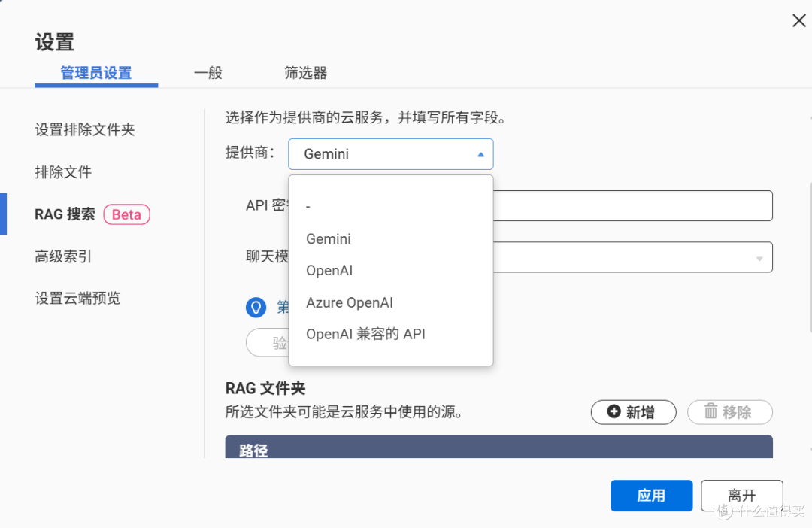Switch to the 管理员设置 tab
The image size is (812, 528).
pyautogui.click(x=96, y=73)
